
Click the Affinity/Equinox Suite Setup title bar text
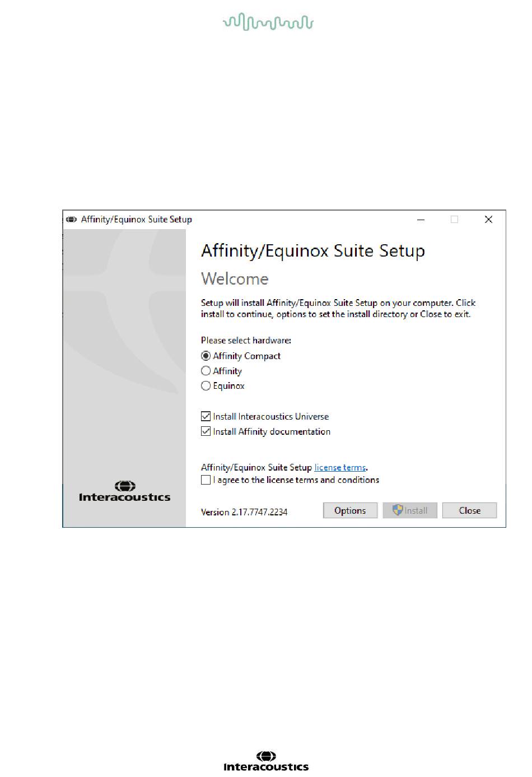pos(137,220)
